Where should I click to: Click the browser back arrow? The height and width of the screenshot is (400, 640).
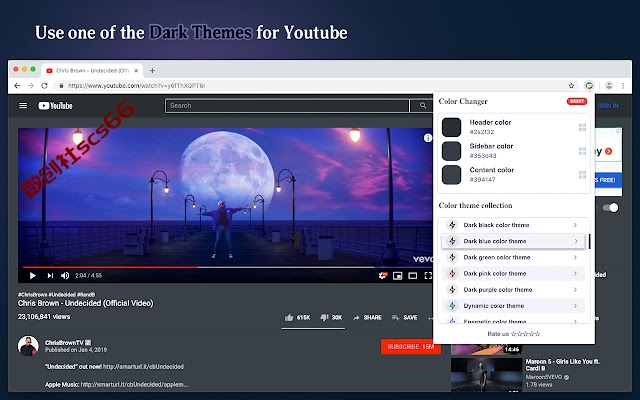17,86
